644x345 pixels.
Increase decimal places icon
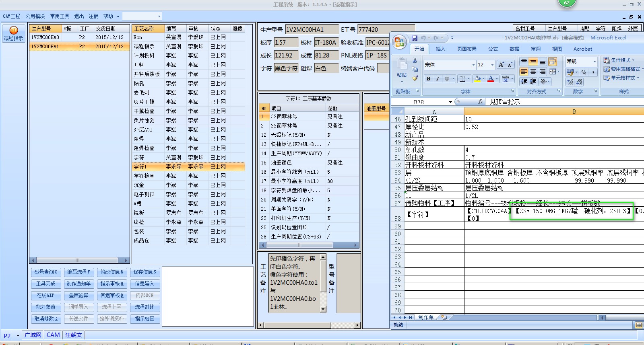click(x=570, y=82)
